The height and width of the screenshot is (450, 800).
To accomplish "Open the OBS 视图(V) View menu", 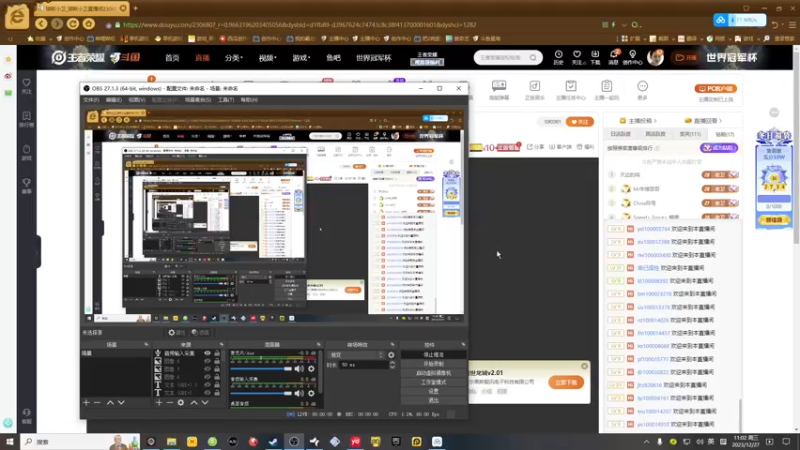I will click(x=136, y=100).
